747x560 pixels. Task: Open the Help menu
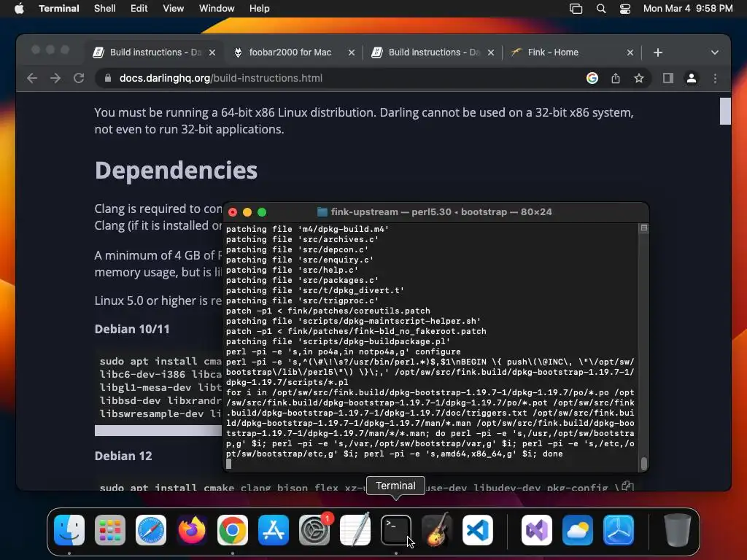point(260,9)
